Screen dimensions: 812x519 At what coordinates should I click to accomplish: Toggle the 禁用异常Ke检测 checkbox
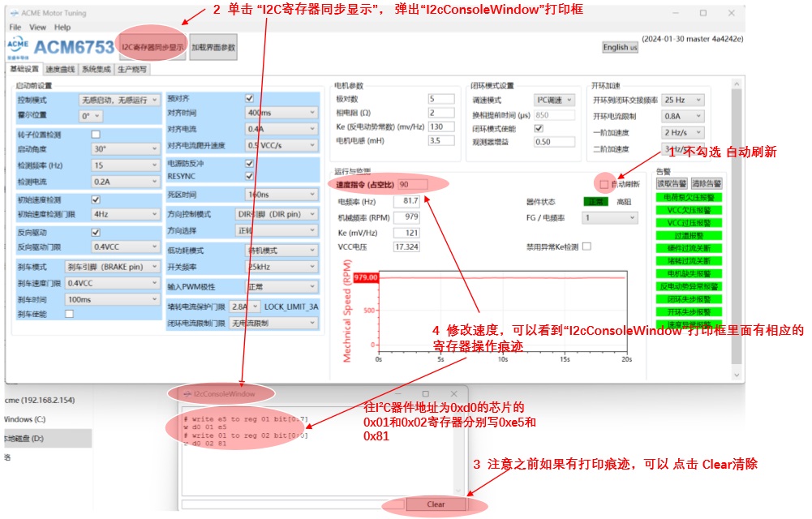click(586, 247)
